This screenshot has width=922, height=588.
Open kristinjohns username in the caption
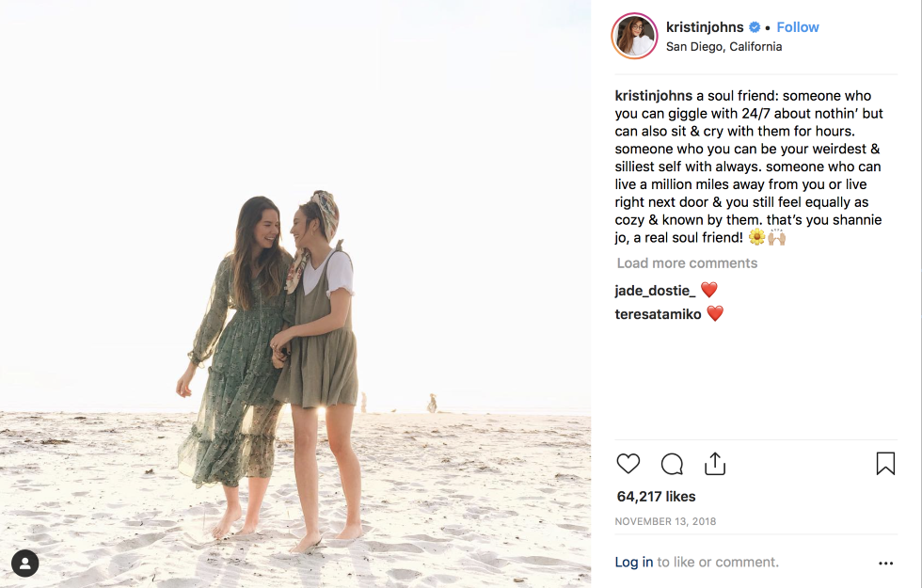[x=654, y=96]
